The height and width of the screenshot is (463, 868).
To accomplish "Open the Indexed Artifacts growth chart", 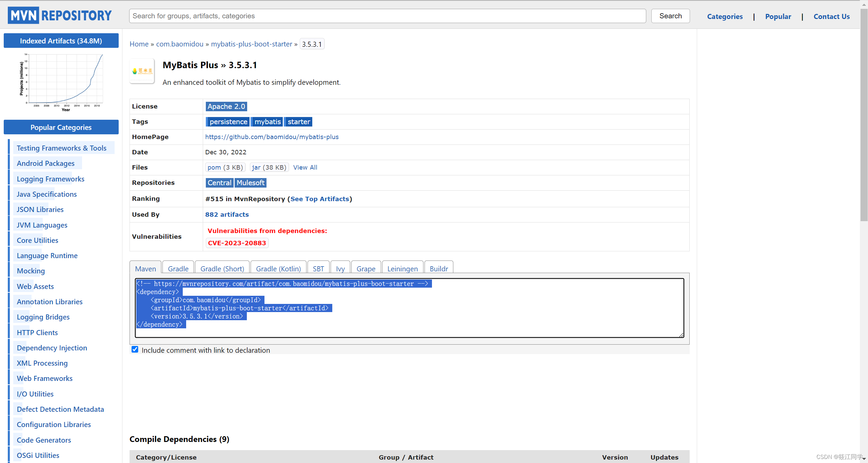I will (x=61, y=82).
